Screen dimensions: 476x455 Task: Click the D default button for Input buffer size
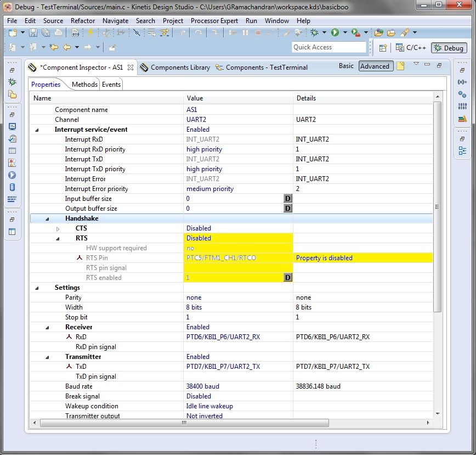287,199
